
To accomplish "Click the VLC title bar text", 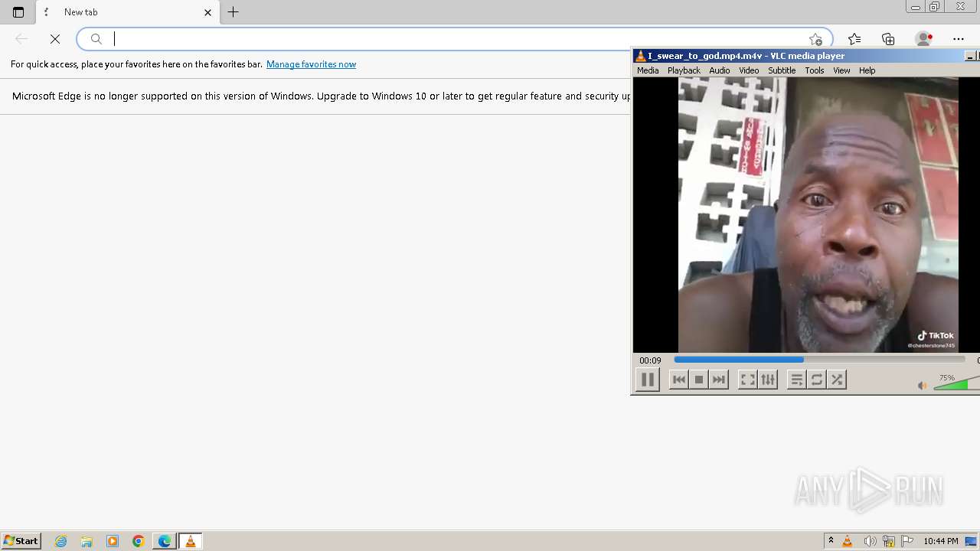I will (746, 56).
